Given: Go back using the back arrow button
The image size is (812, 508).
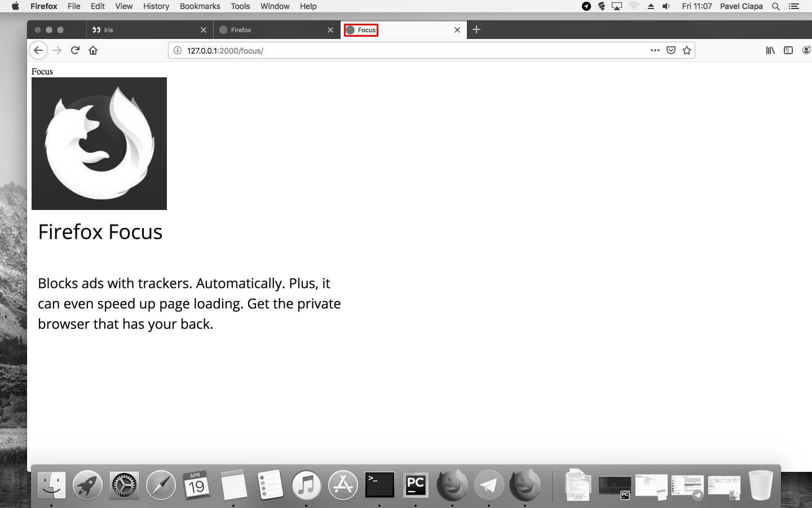Looking at the screenshot, I should [38, 50].
